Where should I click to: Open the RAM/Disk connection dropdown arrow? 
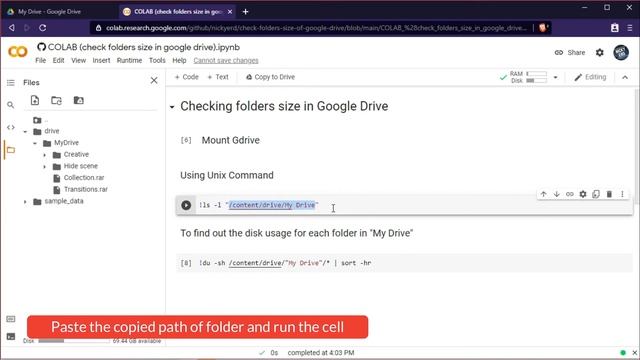coord(555,77)
